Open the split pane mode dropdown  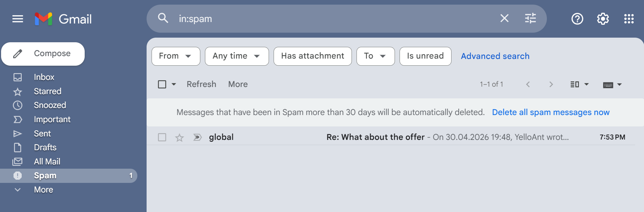(x=579, y=84)
